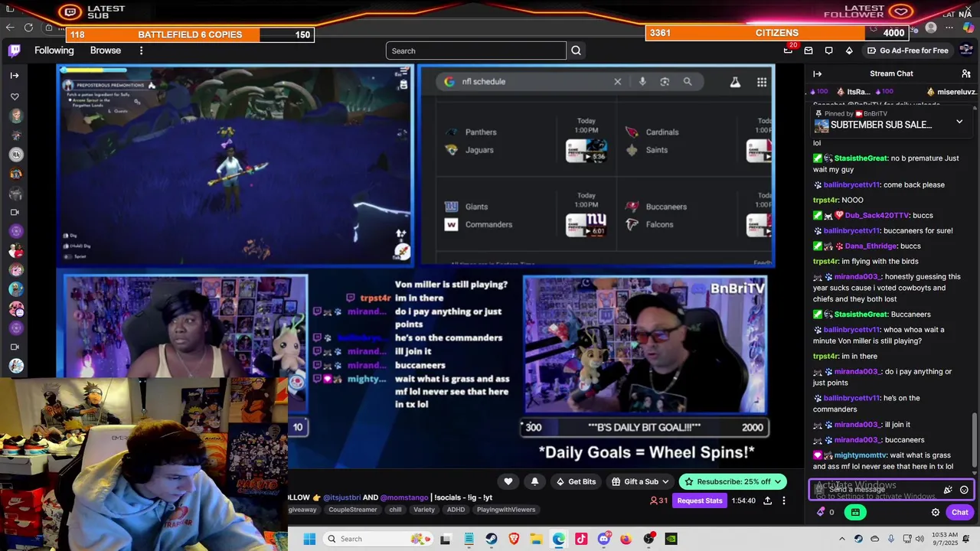This screenshot has width=980, height=551.
Task: Click the Request Stats button
Action: point(700,500)
